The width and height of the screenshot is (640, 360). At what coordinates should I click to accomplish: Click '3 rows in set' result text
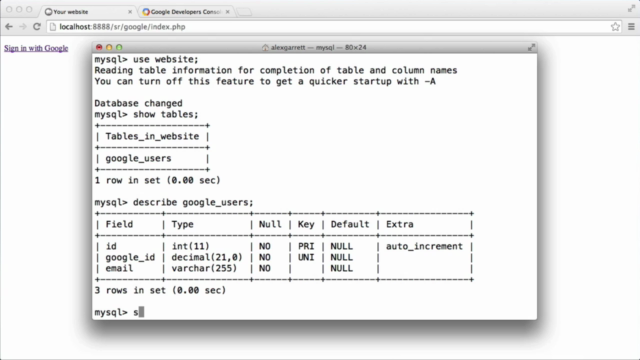point(160,291)
